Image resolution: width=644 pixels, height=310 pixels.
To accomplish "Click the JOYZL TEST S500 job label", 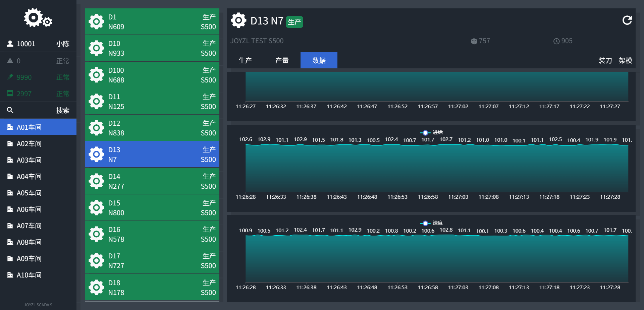I will [257, 41].
